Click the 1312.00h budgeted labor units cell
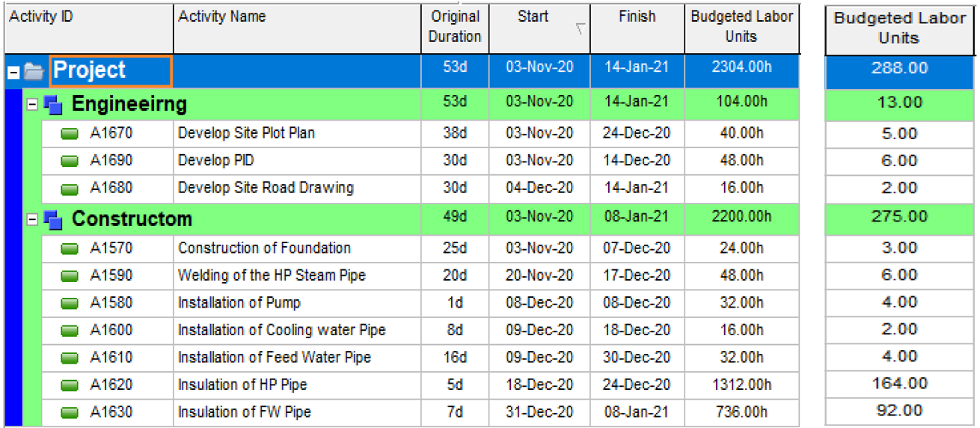 tap(741, 385)
